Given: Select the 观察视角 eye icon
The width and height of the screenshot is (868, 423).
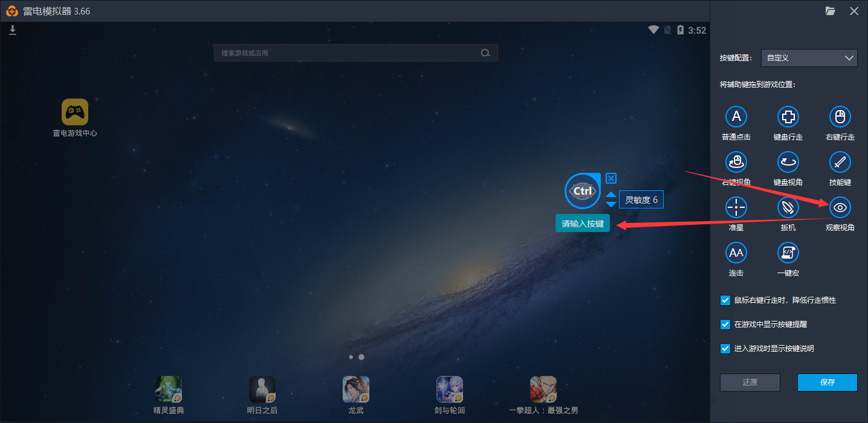Looking at the screenshot, I should tap(840, 207).
